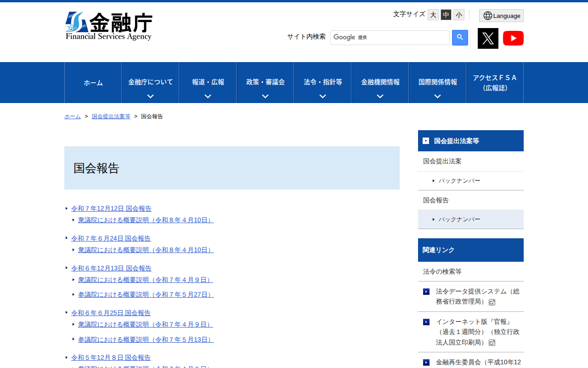This screenshot has height=368, width=588.
Task: Collapse the 国会提出法案等 sidebar header icon
Action: tap(426, 141)
